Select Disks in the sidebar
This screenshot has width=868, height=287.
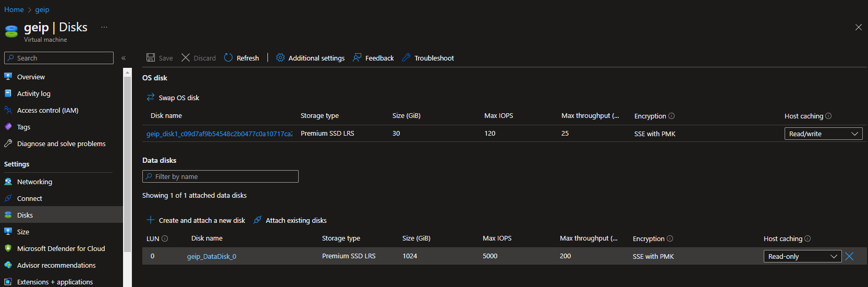[62, 215]
